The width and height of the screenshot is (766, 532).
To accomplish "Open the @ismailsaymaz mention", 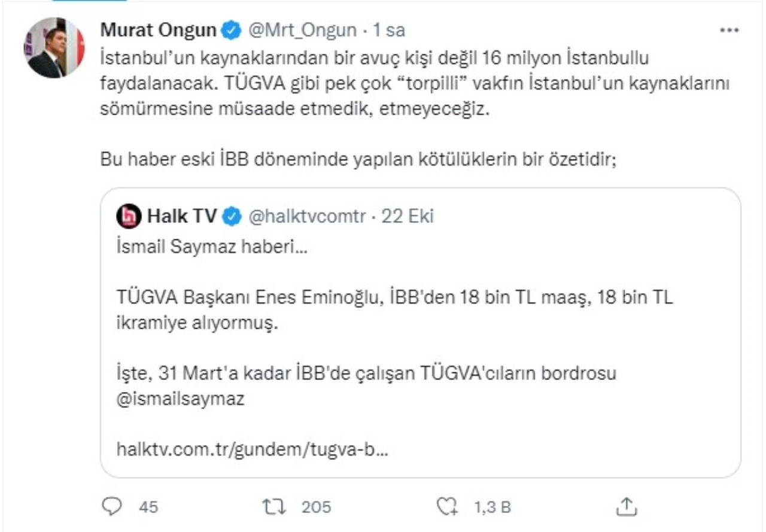I will click(180, 399).
